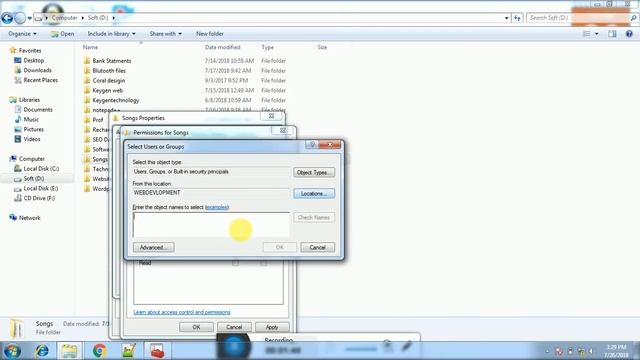This screenshot has width=640, height=360.
Task: Open Windows Explorer taskbar icon
Action: 69,351
